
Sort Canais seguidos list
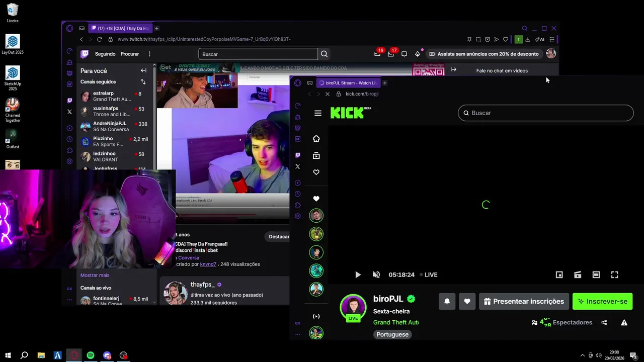click(x=143, y=82)
